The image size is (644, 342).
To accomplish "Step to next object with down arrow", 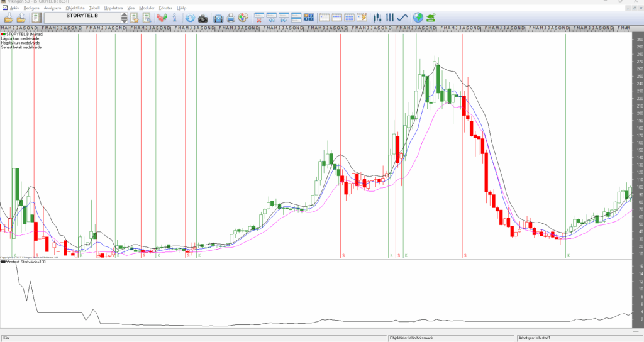I will click(x=125, y=21).
